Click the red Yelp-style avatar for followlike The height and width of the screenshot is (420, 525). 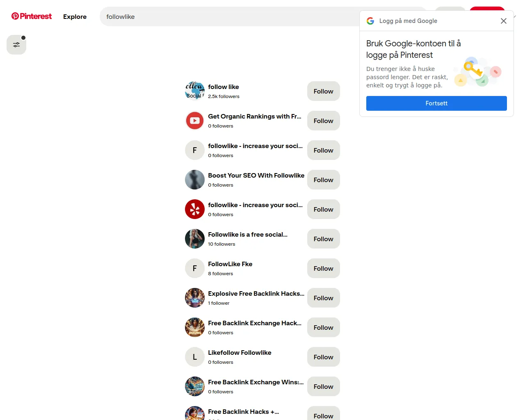tap(195, 209)
